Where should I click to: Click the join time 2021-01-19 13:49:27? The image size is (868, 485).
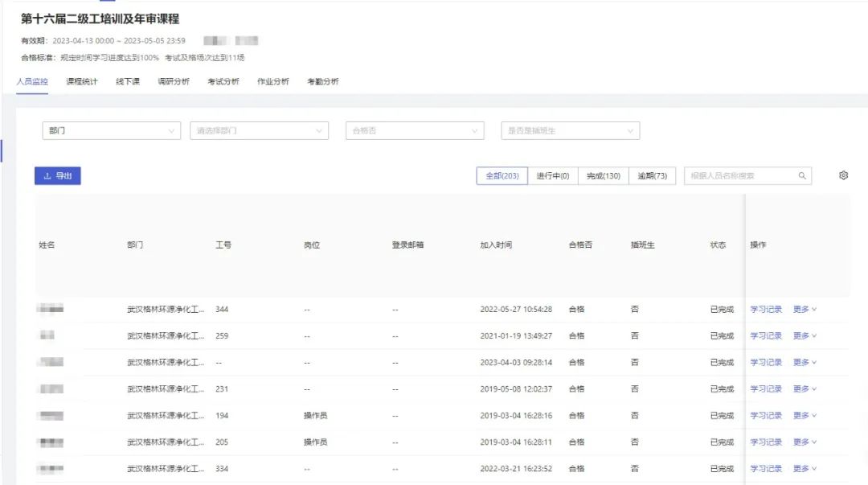(516, 336)
